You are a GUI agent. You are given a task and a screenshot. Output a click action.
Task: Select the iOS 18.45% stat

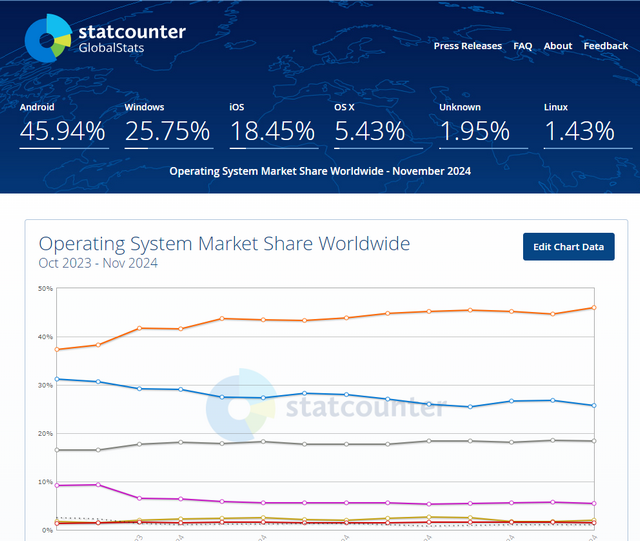274,125
